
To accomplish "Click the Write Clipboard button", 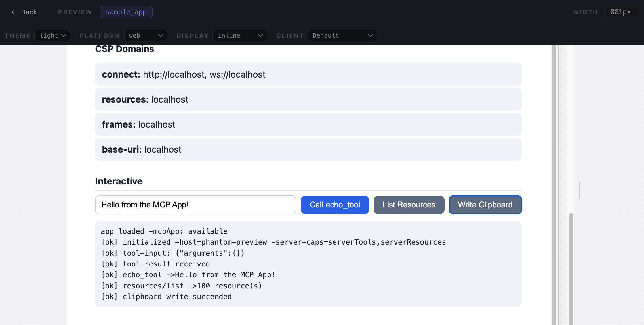I will pos(485,205).
